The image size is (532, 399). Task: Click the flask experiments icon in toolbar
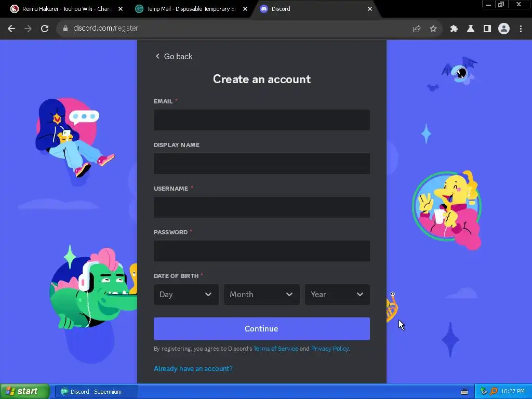[470, 29]
